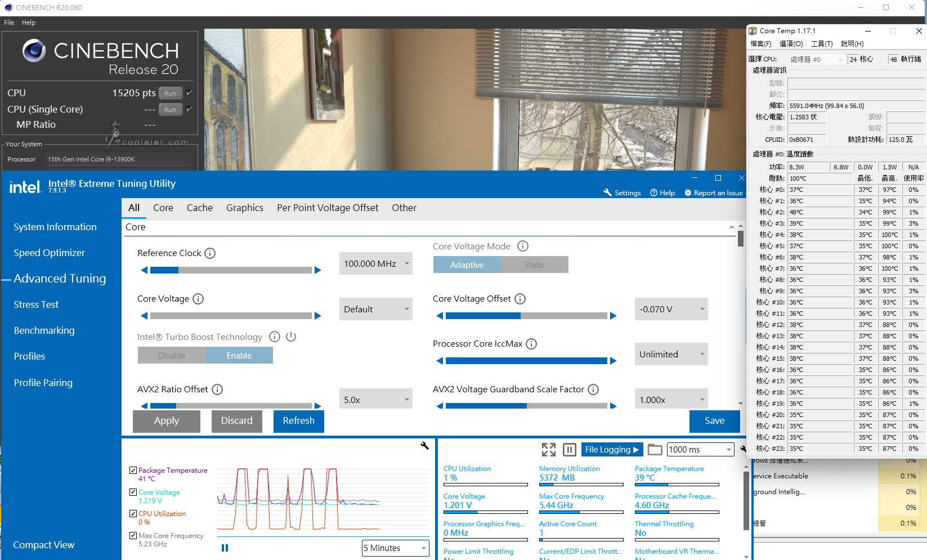927x560 pixels.
Task: Open graph panel wrench settings
Action: [425, 446]
